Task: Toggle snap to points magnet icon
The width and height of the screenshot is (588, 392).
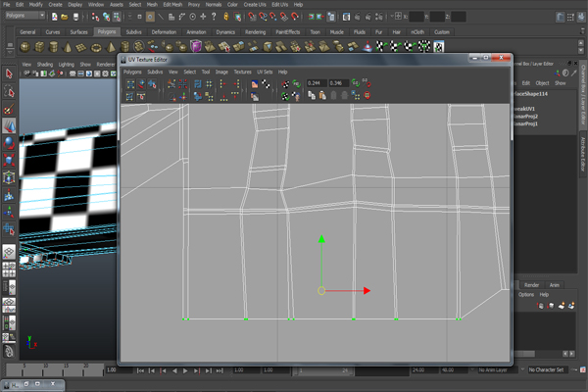Action: point(273,17)
